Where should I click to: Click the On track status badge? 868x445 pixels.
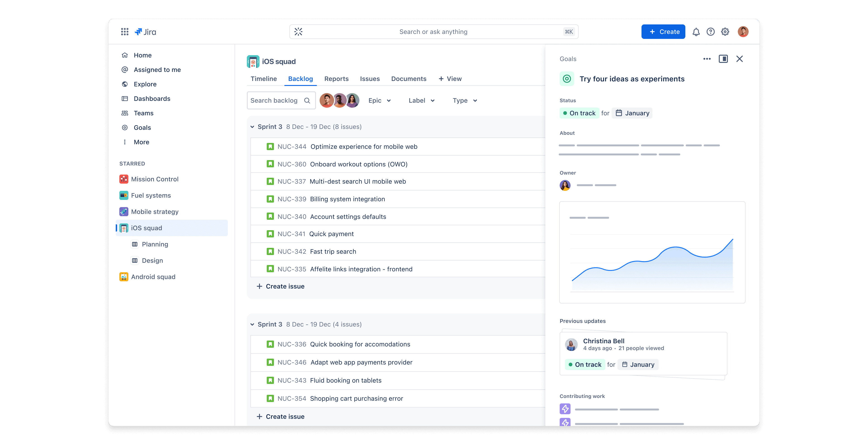click(x=579, y=113)
